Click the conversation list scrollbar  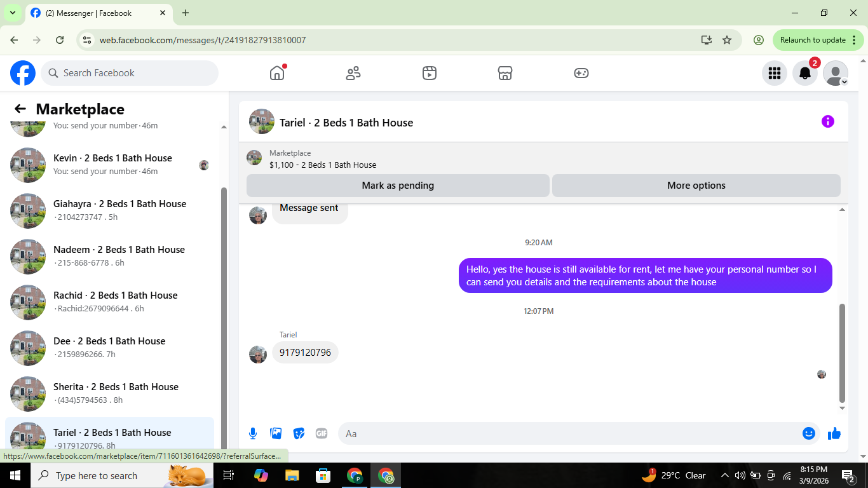(x=224, y=318)
